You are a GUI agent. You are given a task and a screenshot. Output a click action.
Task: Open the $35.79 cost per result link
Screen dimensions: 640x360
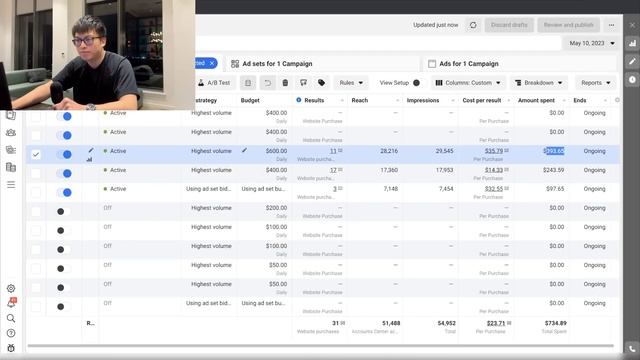coord(494,151)
